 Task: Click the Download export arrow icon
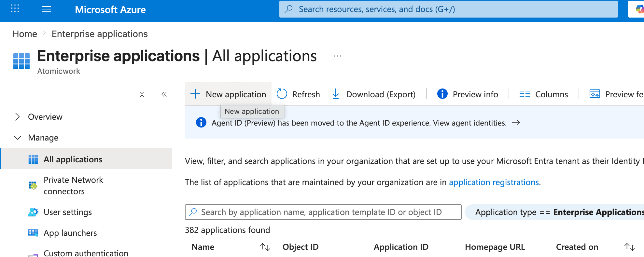336,94
